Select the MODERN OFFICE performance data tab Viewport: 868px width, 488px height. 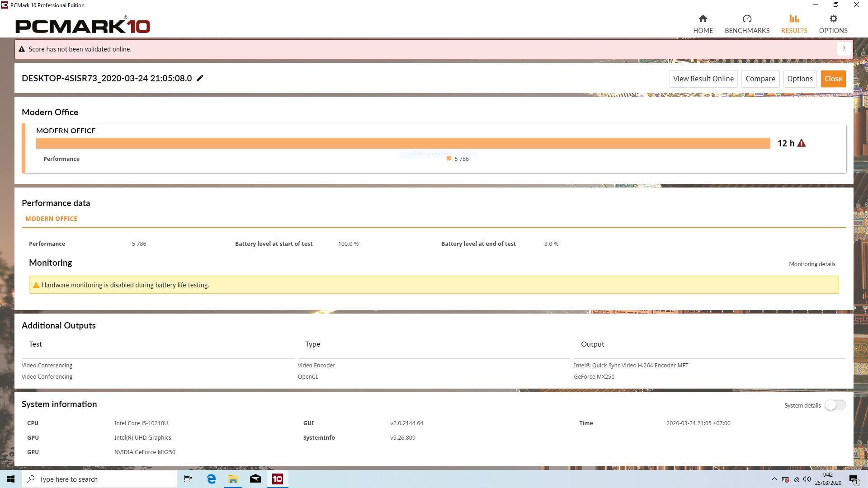[x=51, y=219]
